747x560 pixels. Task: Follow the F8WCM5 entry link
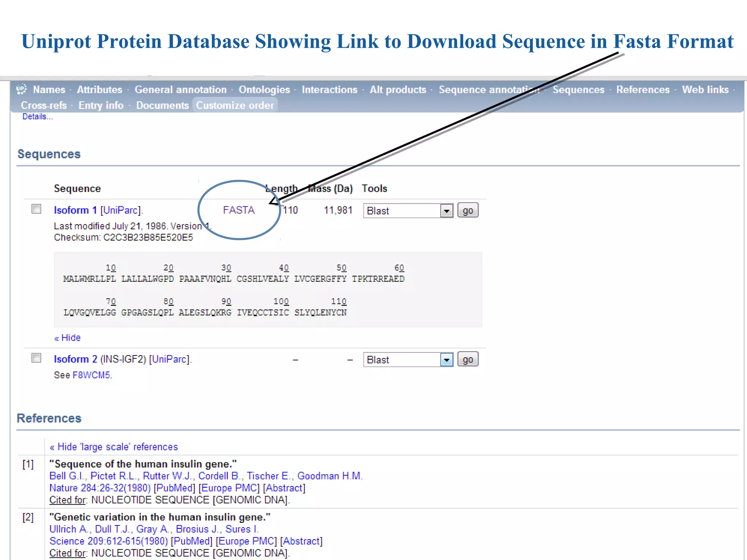click(91, 375)
